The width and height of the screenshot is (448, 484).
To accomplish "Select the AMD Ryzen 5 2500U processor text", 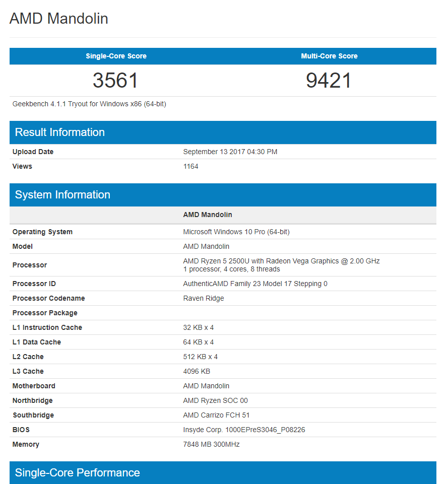I will click(281, 261).
